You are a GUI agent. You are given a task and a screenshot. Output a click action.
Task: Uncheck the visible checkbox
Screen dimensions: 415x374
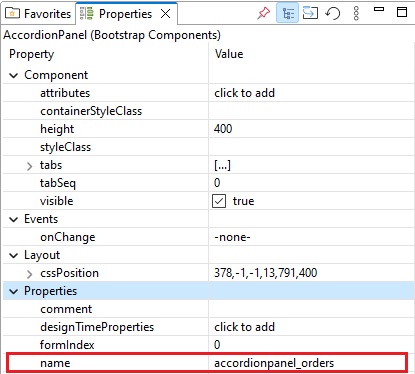[x=219, y=201]
